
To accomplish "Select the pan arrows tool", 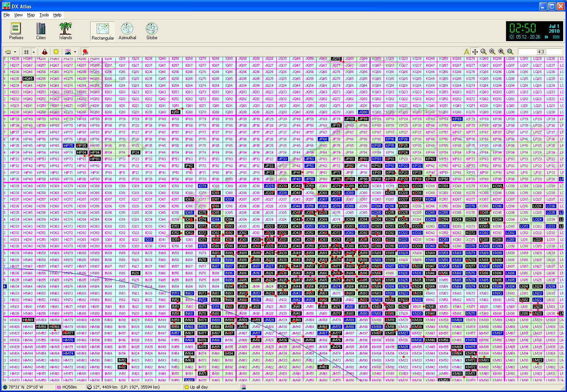I will [475, 51].
